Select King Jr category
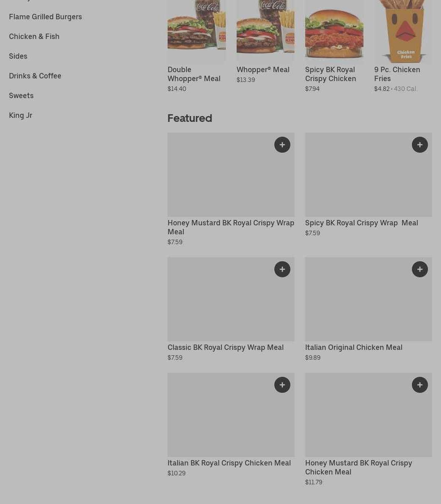The image size is (441, 504). coord(21,115)
